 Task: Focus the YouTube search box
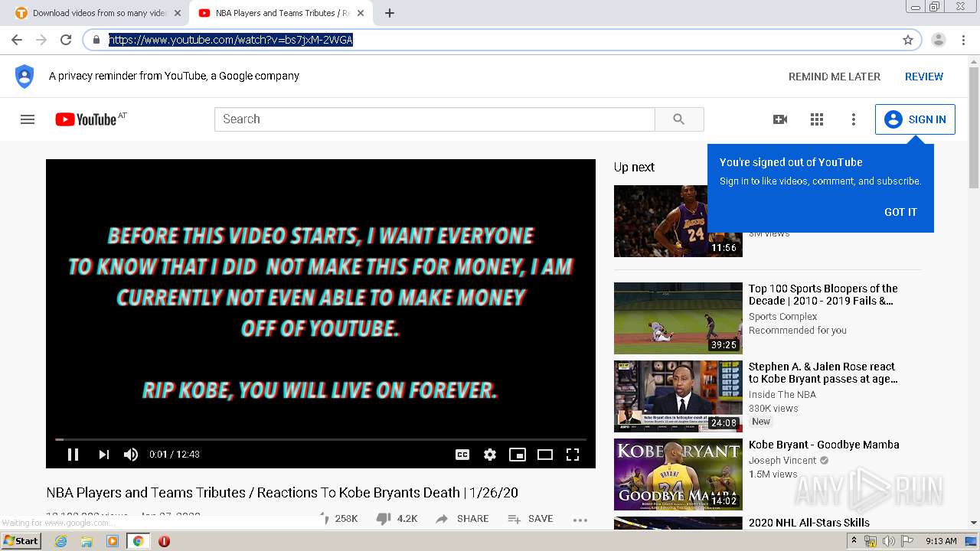click(435, 119)
